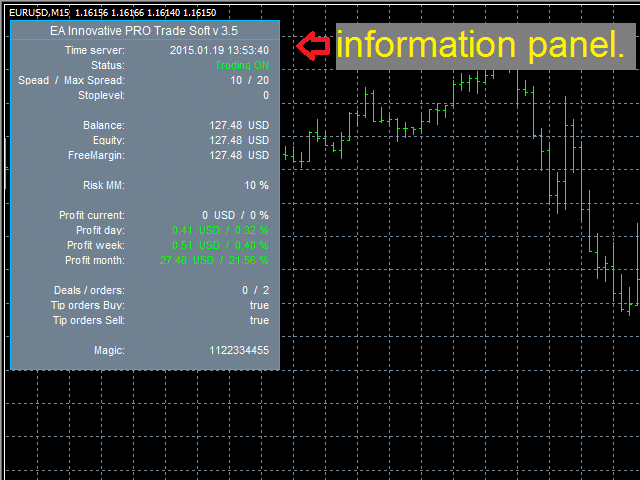The width and height of the screenshot is (640, 480).
Task: Click the red arrow icon
Action: (313, 46)
